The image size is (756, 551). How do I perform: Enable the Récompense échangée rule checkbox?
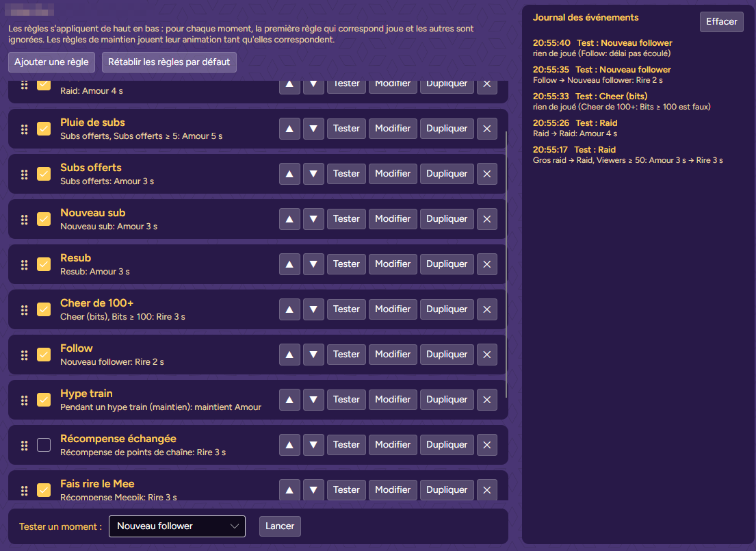pos(44,445)
